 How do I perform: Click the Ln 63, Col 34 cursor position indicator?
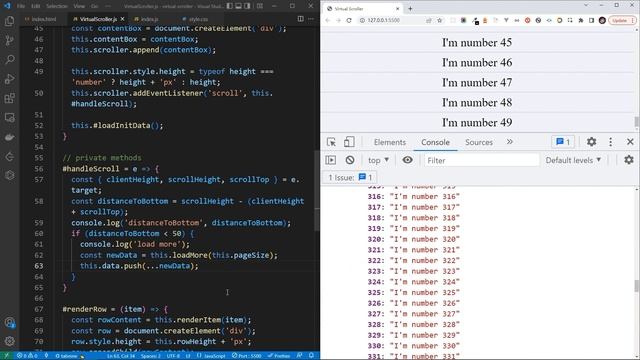[x=121, y=356]
